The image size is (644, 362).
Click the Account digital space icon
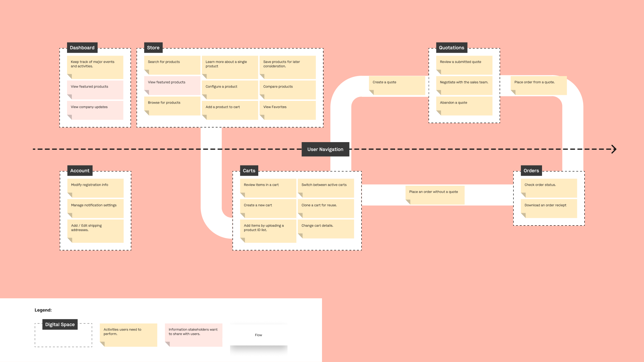click(x=79, y=171)
